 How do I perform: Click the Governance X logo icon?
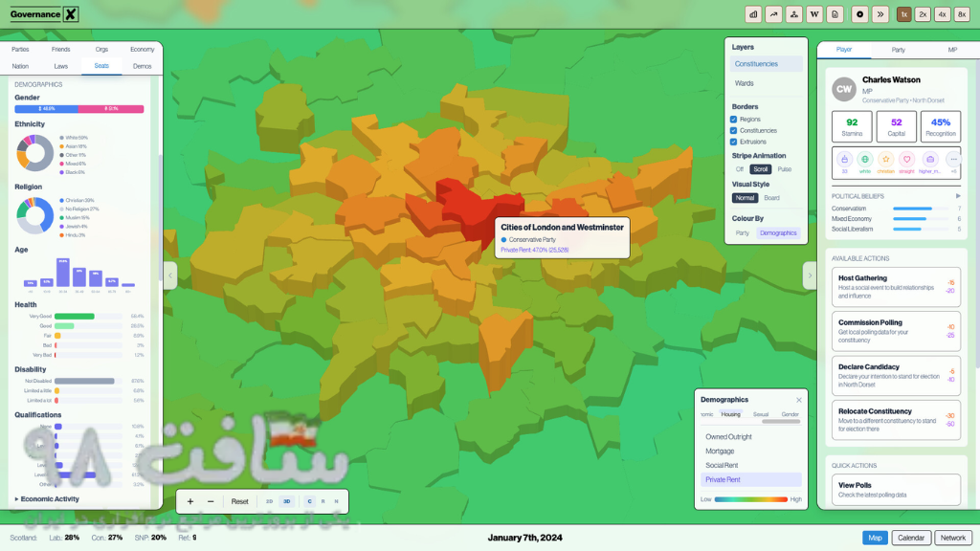tap(71, 13)
